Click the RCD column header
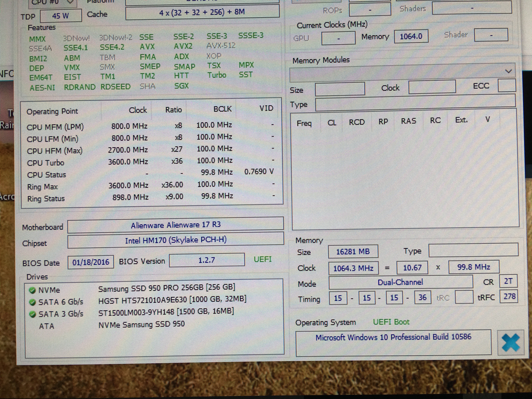Viewport: 532px width, 399px height. point(357,122)
